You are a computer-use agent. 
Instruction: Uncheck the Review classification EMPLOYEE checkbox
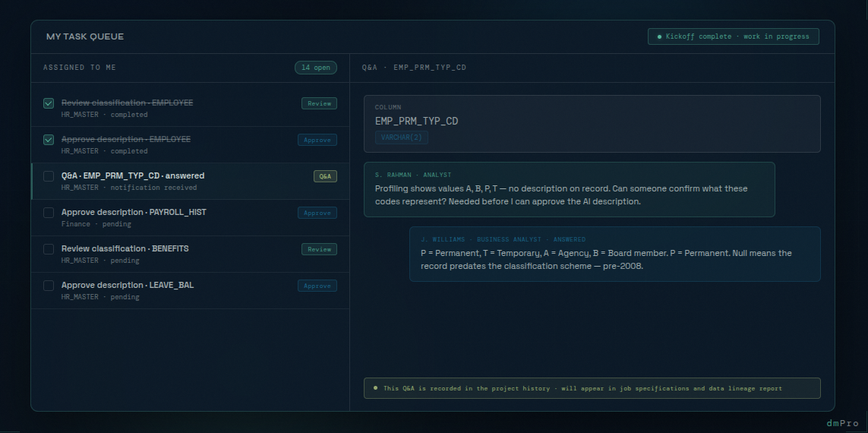click(49, 103)
